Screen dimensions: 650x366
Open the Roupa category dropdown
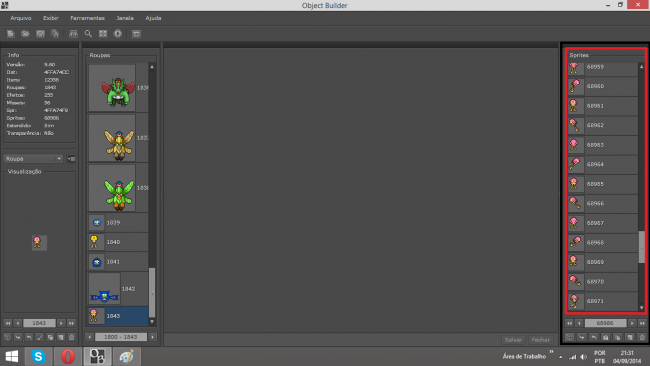pyautogui.click(x=34, y=159)
